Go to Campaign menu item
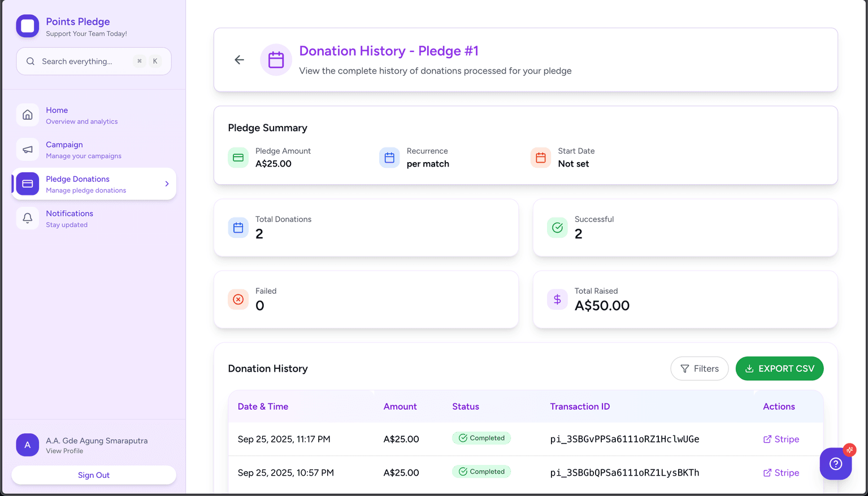 83,150
